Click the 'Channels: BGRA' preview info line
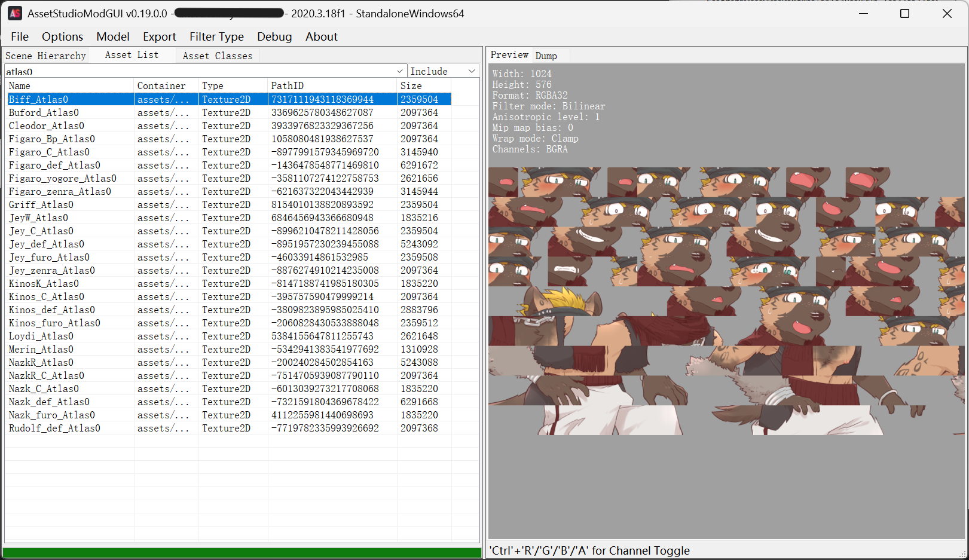 click(x=530, y=149)
